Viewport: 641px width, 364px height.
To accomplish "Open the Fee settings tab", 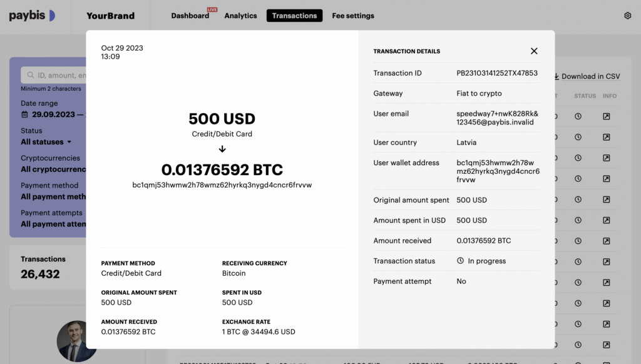I will point(352,16).
